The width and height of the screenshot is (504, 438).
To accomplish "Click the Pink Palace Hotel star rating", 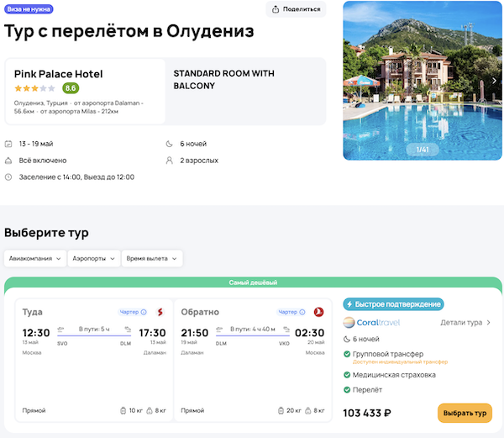I will [x=34, y=87].
